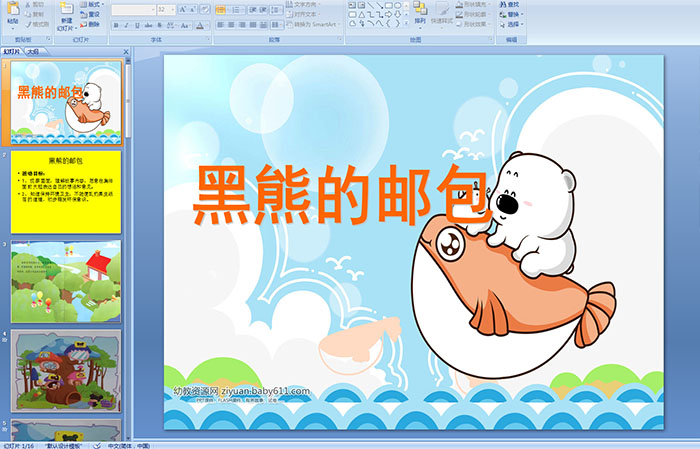Image resolution: width=700 pixels, height=449 pixels.
Task: Click the slide pane vertical scrollbar
Action: tap(129, 250)
